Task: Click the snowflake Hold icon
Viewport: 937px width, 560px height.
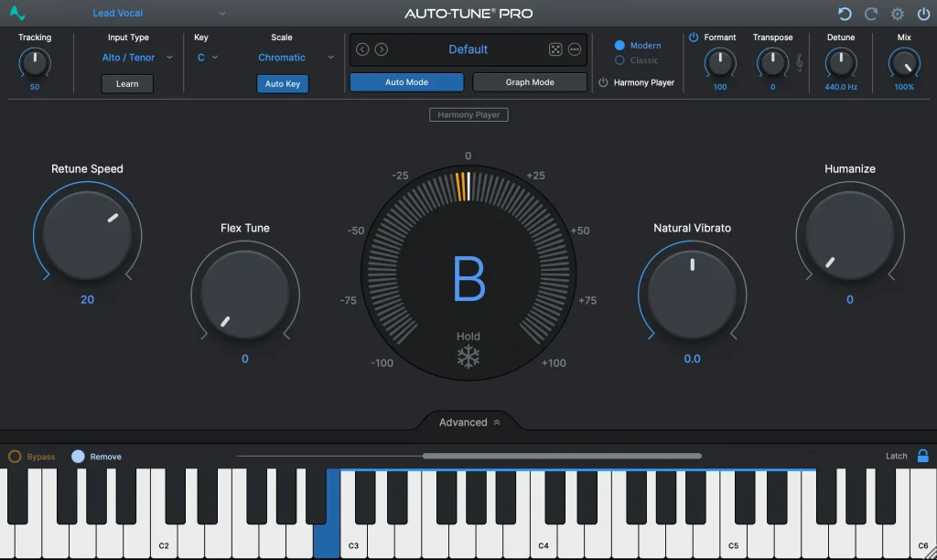Action: [x=468, y=357]
